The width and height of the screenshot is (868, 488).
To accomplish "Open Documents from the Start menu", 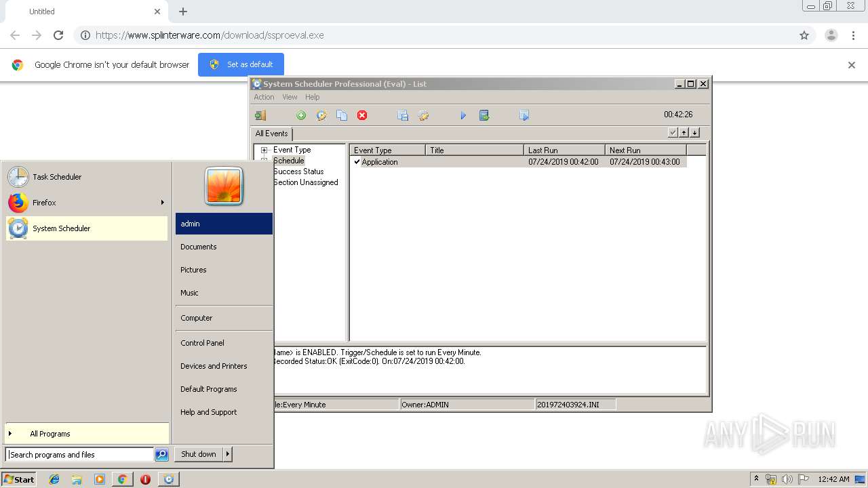I will pos(224,247).
